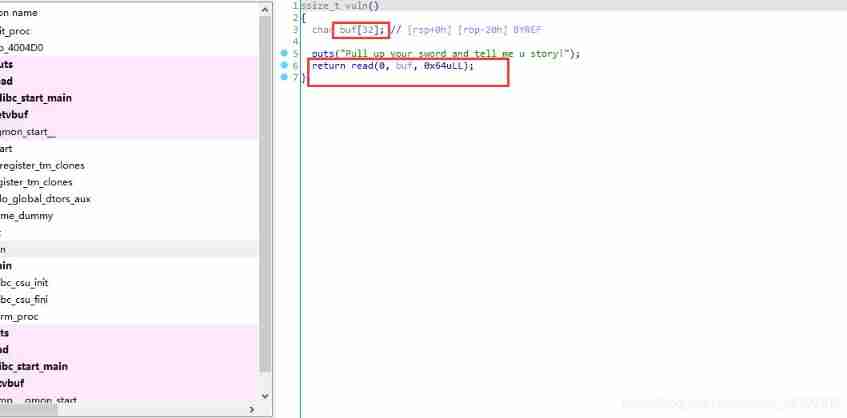Click the Function name column header
The height and width of the screenshot is (418, 847).
129,12
